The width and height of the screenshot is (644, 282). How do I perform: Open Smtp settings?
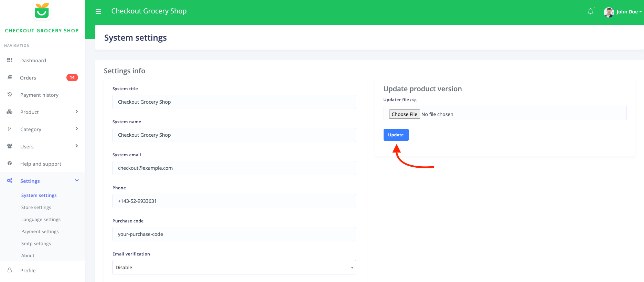tap(36, 243)
